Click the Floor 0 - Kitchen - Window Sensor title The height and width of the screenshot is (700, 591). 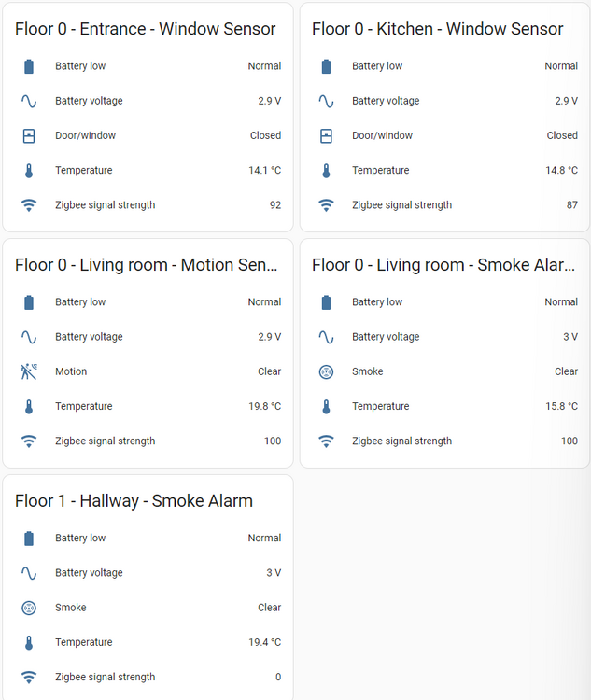coord(437,29)
